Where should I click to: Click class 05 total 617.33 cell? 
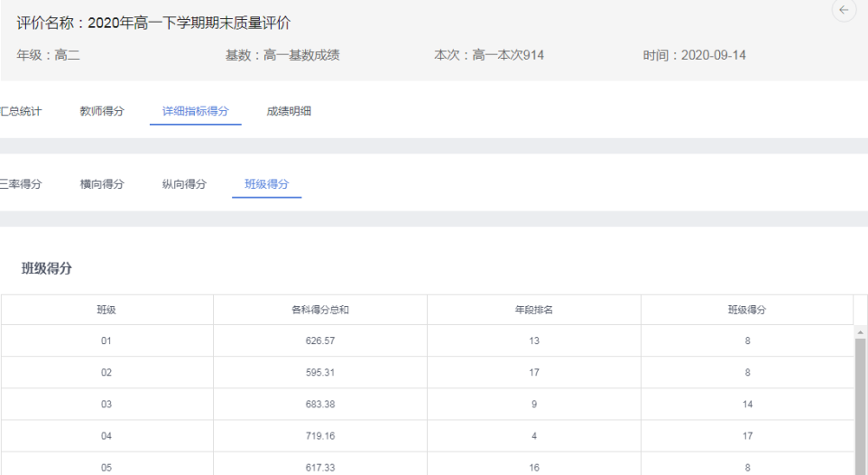(320, 466)
